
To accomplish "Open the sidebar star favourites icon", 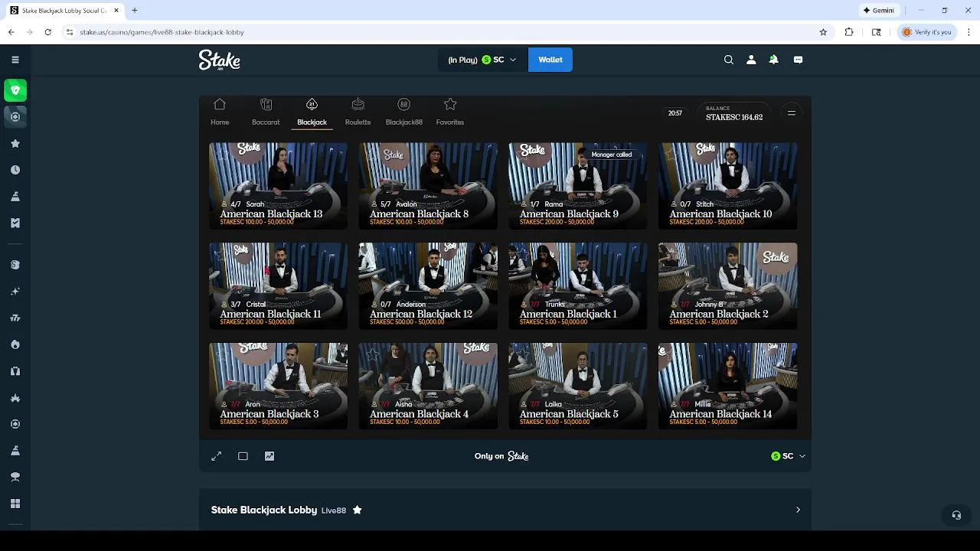I will (15, 144).
